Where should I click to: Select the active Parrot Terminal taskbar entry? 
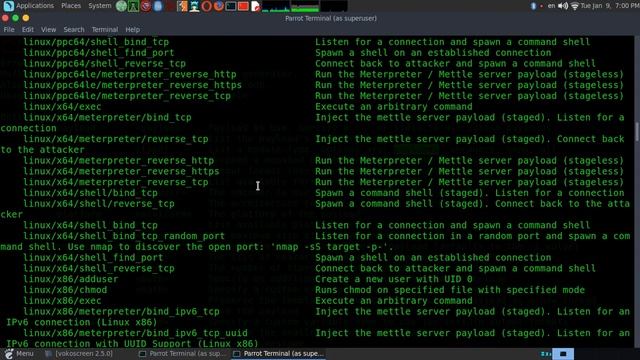pyautogui.click(x=279, y=353)
